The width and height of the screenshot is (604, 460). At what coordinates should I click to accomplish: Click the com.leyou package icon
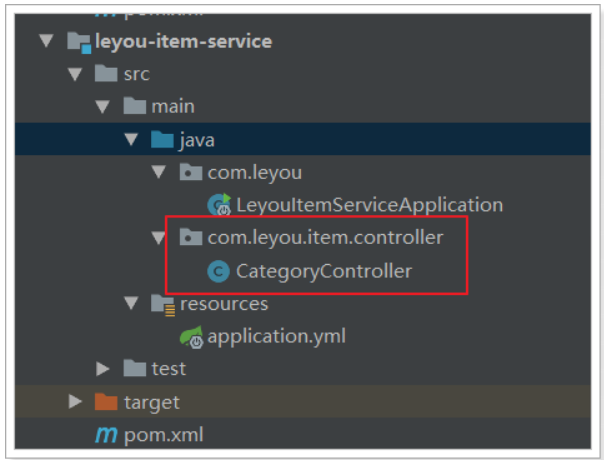point(191,172)
